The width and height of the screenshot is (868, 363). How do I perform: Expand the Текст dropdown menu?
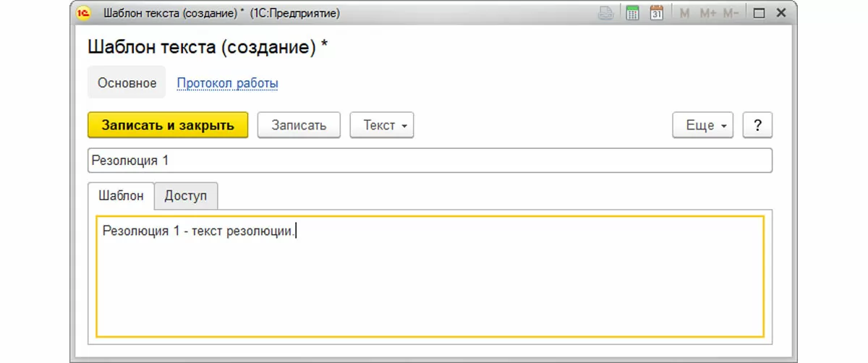(x=381, y=125)
